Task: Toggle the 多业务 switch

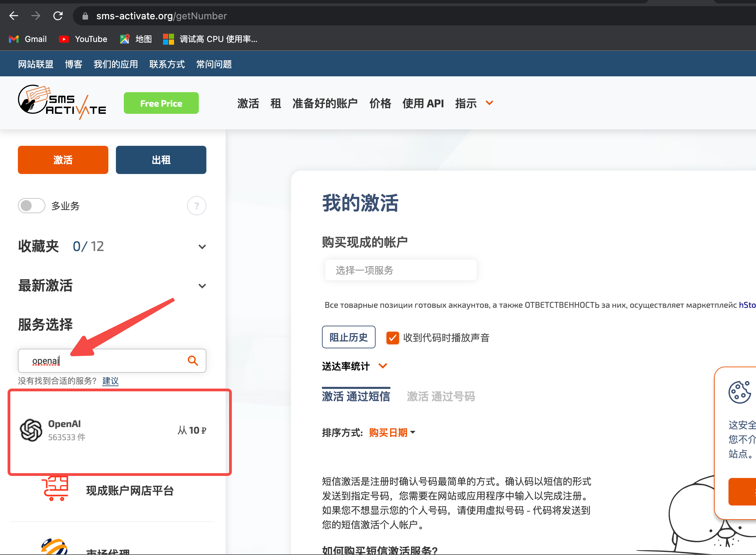Action: (x=32, y=206)
